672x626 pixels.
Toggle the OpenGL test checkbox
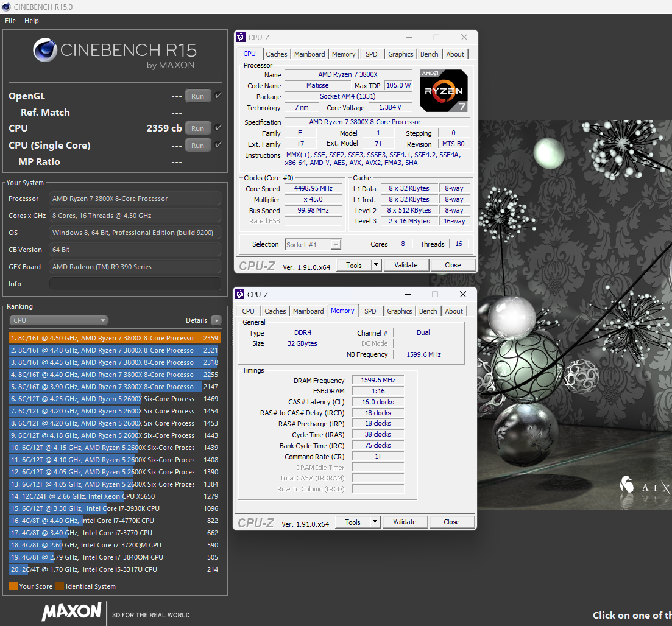(218, 96)
